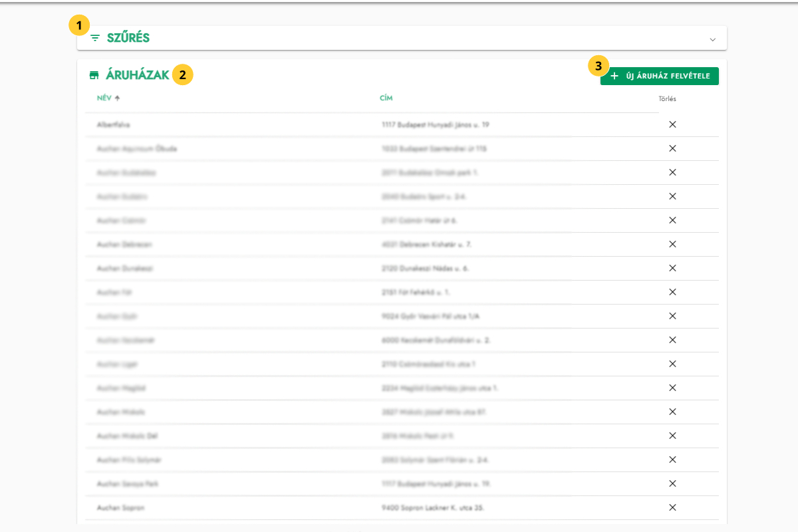Open the SZŰRÉS filter header

(402, 38)
